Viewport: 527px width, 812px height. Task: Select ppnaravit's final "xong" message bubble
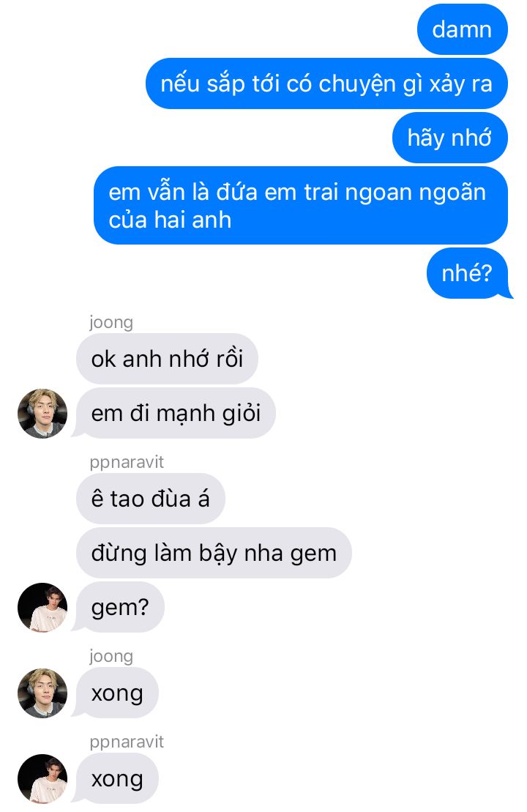(x=116, y=779)
